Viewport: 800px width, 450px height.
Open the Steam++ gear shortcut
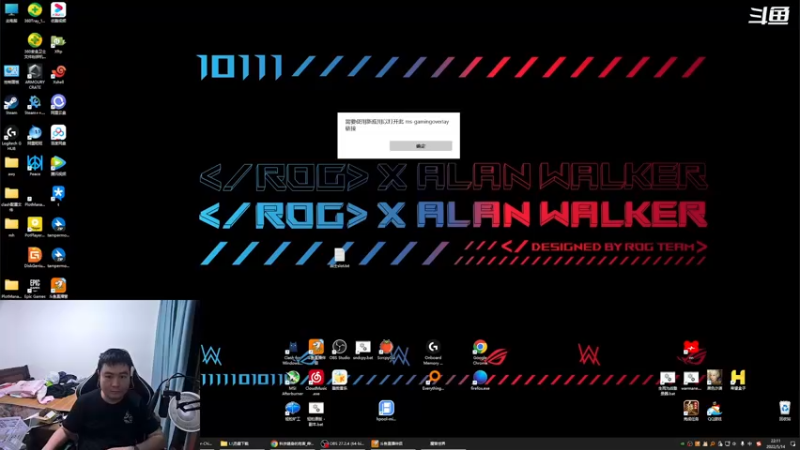point(35,105)
